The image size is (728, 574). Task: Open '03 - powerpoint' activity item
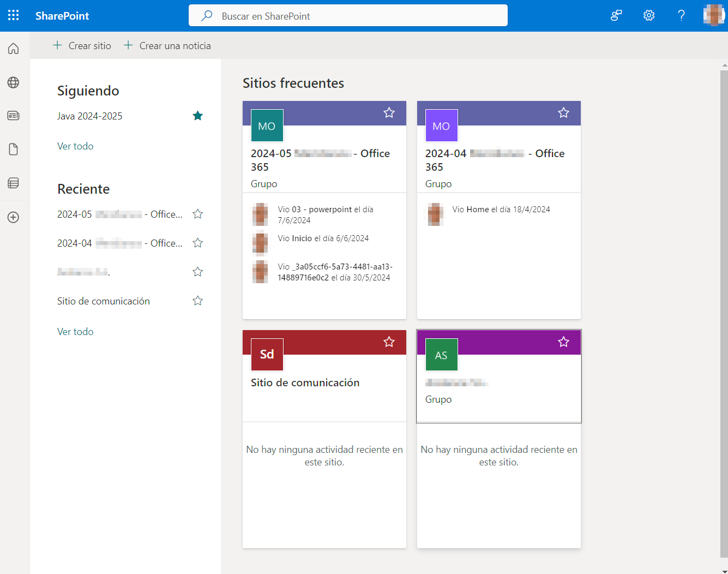tap(326, 214)
